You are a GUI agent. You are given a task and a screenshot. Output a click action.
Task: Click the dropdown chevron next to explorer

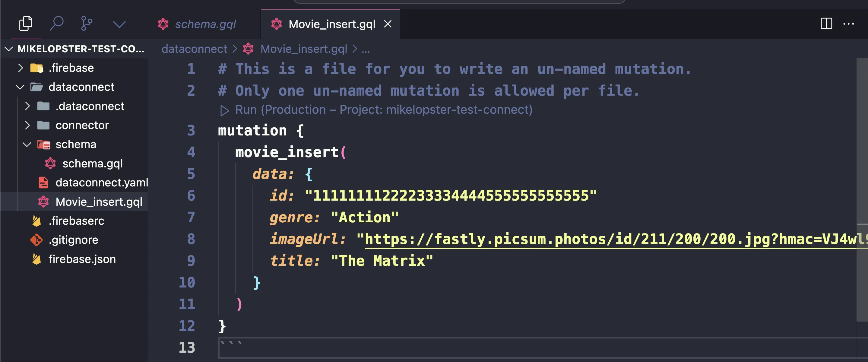(119, 23)
